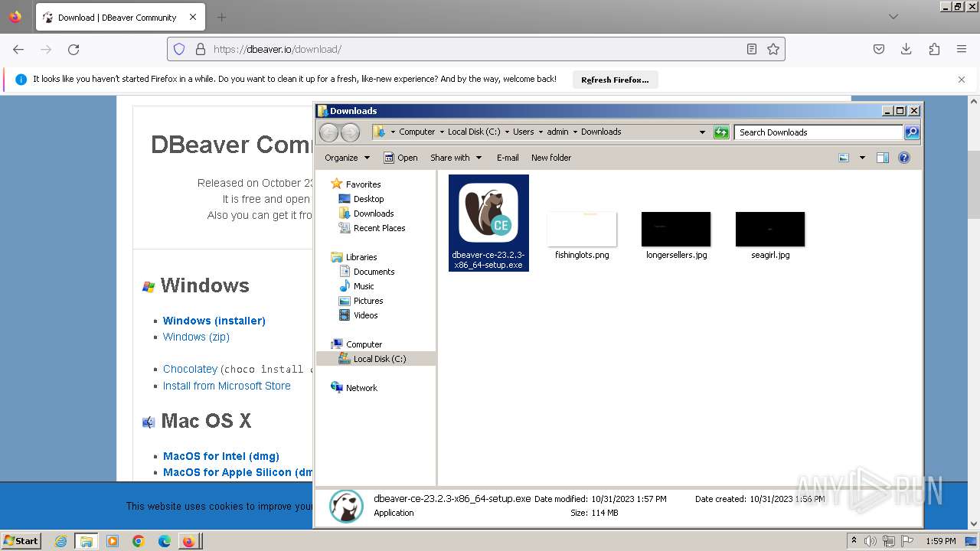Click Windows (zip) download link
The height and width of the screenshot is (551, 980).
196,337
